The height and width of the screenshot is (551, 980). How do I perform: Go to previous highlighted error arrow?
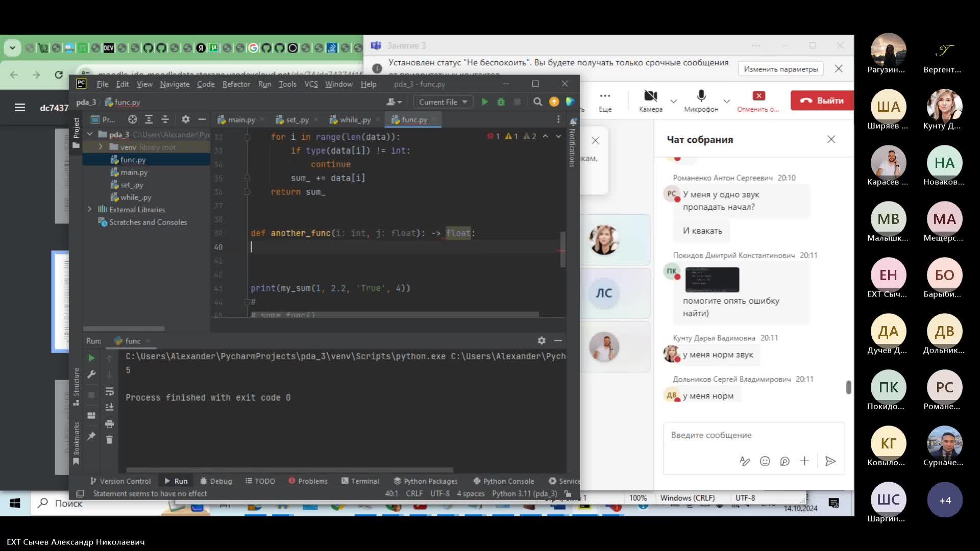pyautogui.click(x=545, y=136)
